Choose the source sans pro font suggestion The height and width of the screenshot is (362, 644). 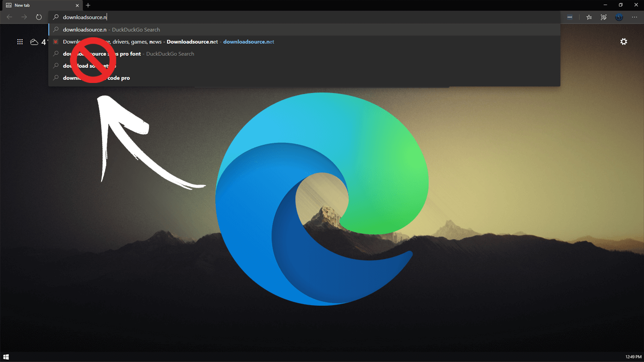304,54
